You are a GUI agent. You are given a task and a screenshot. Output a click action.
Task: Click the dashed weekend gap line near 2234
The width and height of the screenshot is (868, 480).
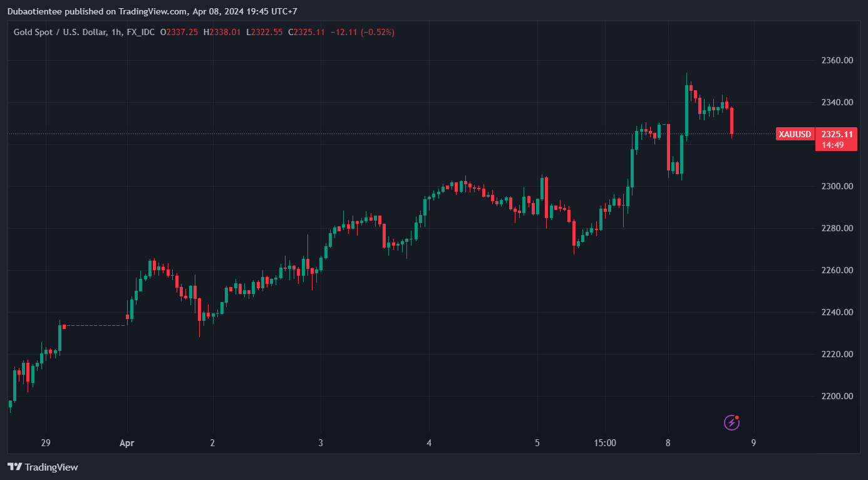[95, 326]
